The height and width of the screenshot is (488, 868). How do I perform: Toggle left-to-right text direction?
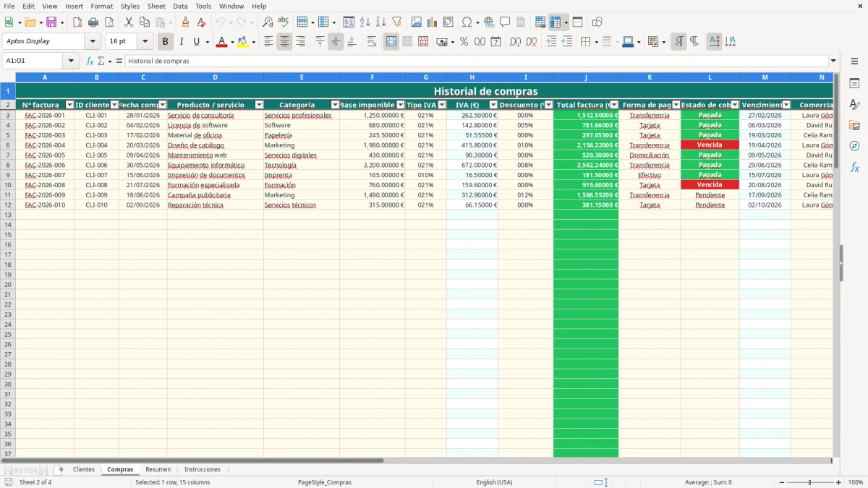678,42
